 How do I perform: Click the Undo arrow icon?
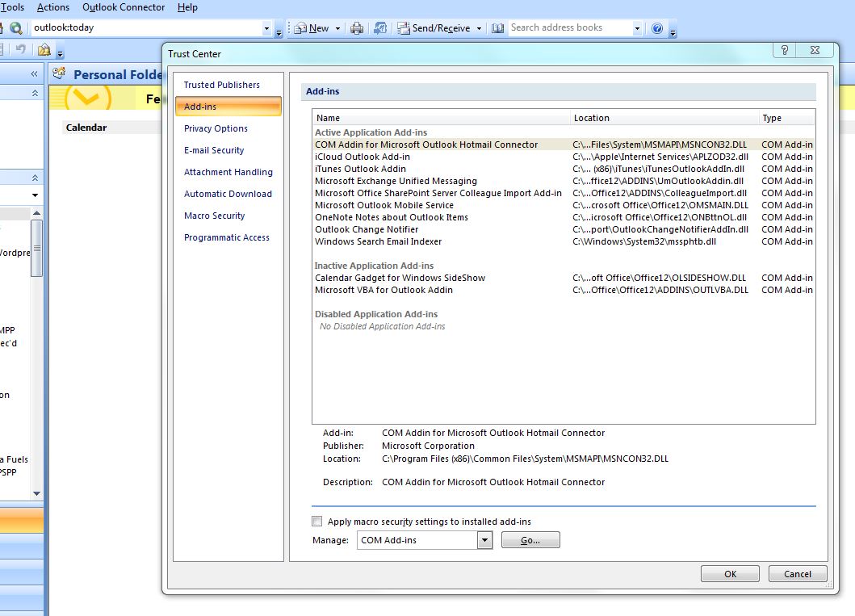coord(20,49)
